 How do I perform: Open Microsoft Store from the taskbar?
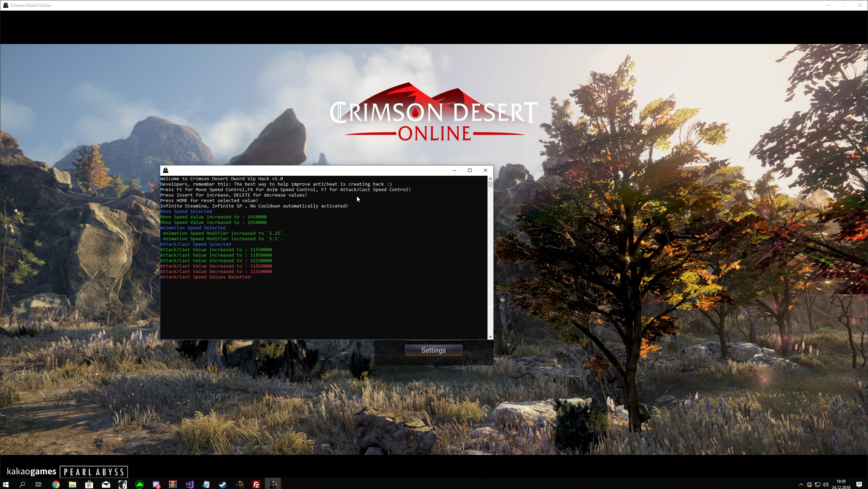click(x=89, y=484)
